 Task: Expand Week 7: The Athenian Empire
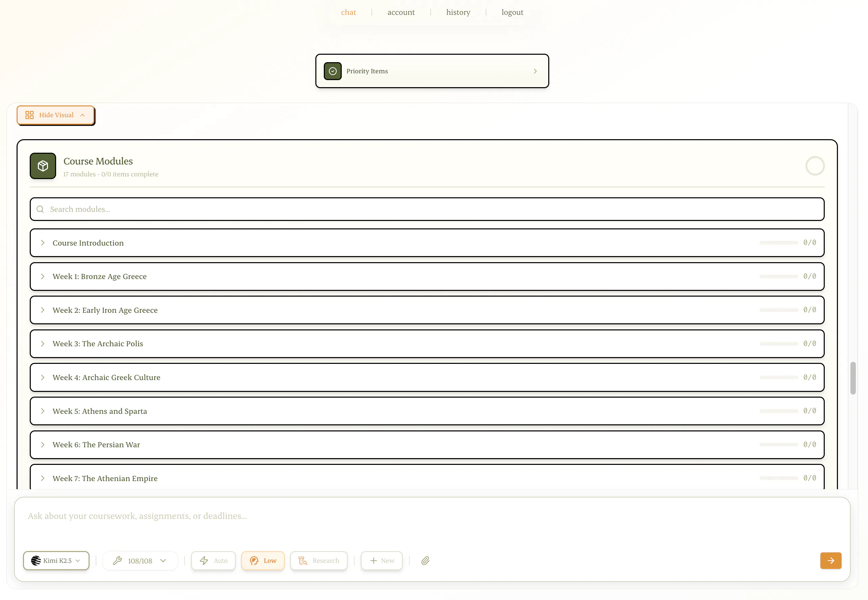[427, 477]
